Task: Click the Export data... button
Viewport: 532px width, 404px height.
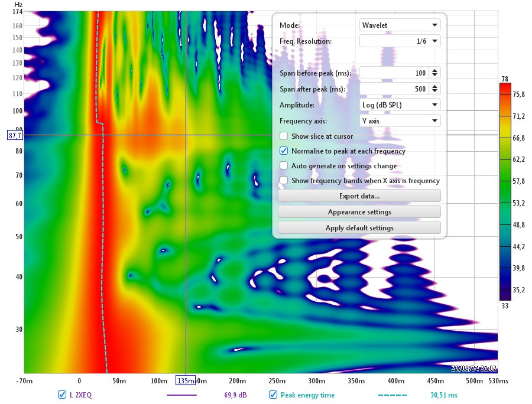Action: pos(359,196)
